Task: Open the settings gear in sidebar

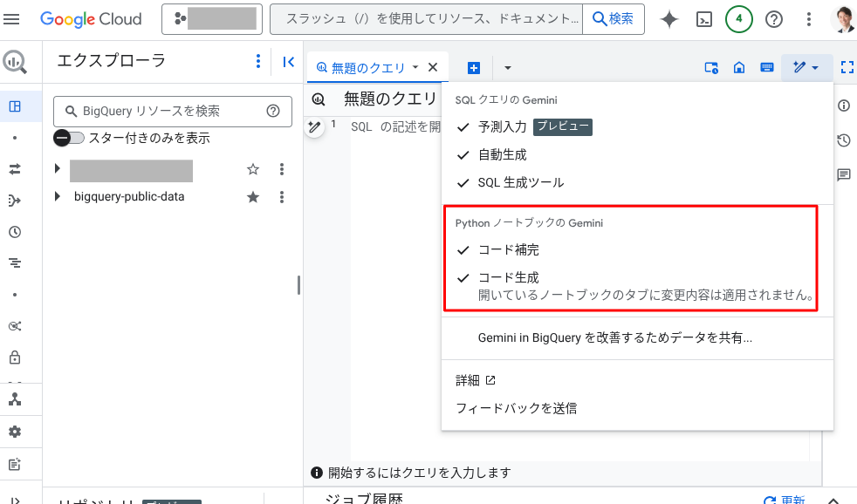Action: point(15,432)
